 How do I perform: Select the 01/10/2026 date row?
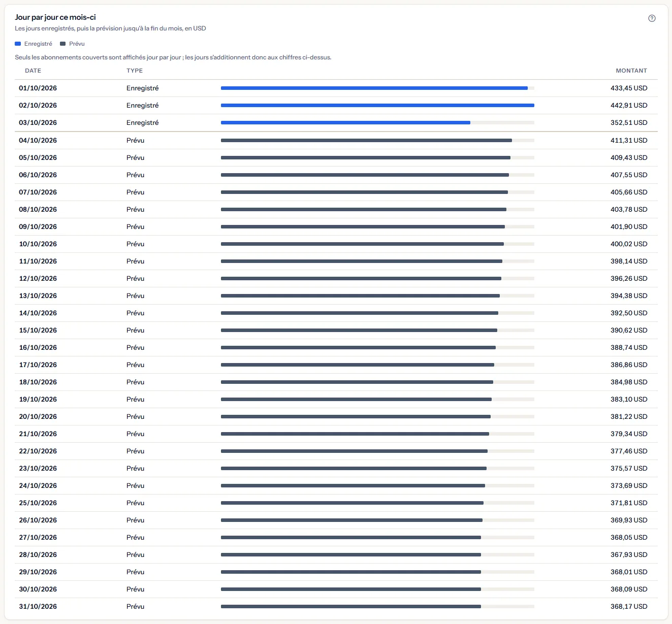pos(336,88)
